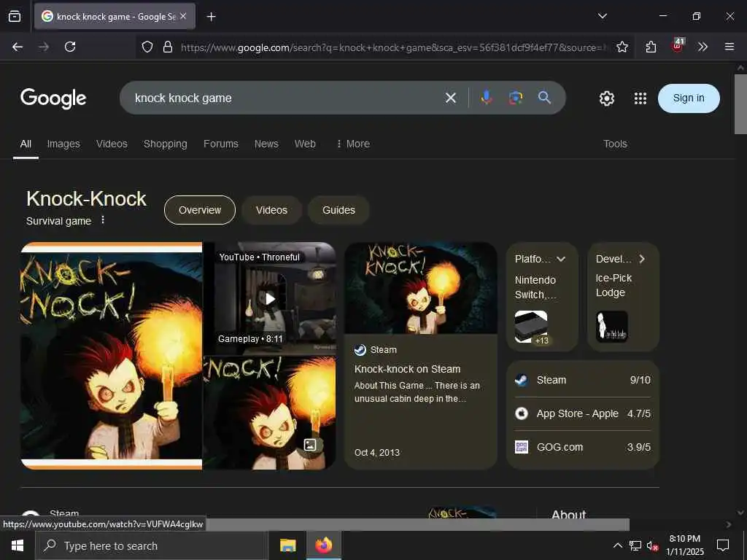Switch to Shopping results tab
The width and height of the screenshot is (747, 560).
166,144
